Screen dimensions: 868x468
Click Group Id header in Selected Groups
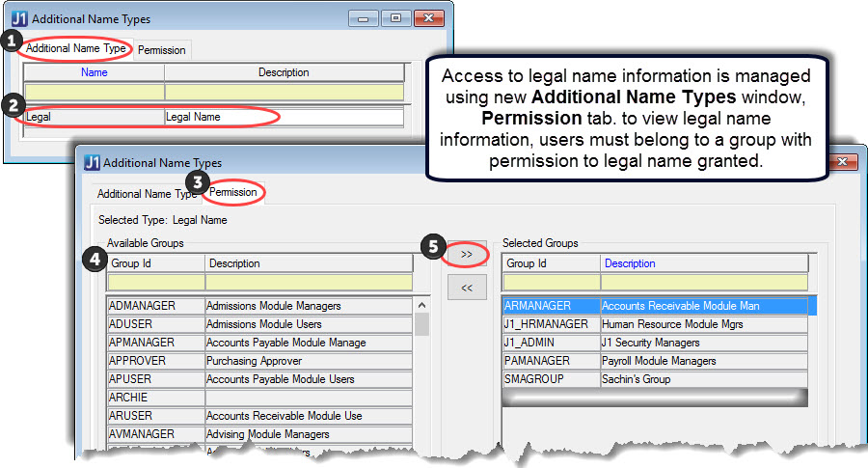tap(552, 263)
